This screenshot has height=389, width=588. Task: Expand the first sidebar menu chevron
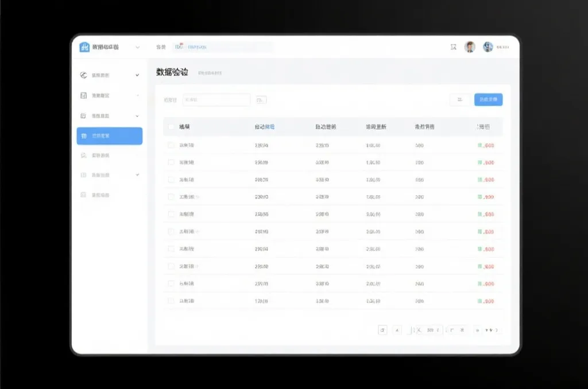[137, 75]
